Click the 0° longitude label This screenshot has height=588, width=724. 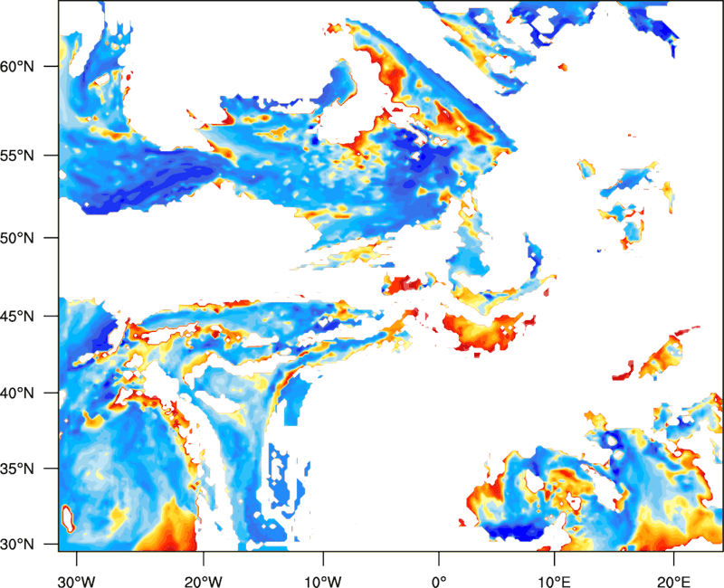click(x=439, y=582)
